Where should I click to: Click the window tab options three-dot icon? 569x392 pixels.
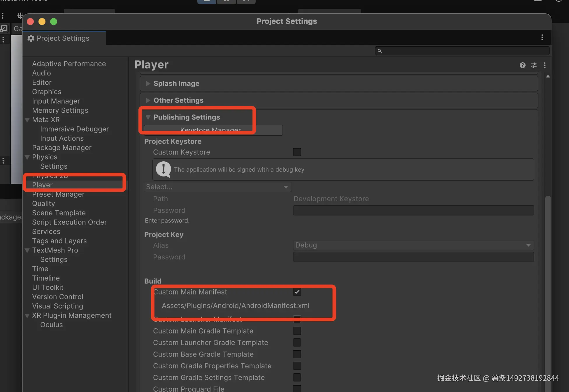pos(542,37)
